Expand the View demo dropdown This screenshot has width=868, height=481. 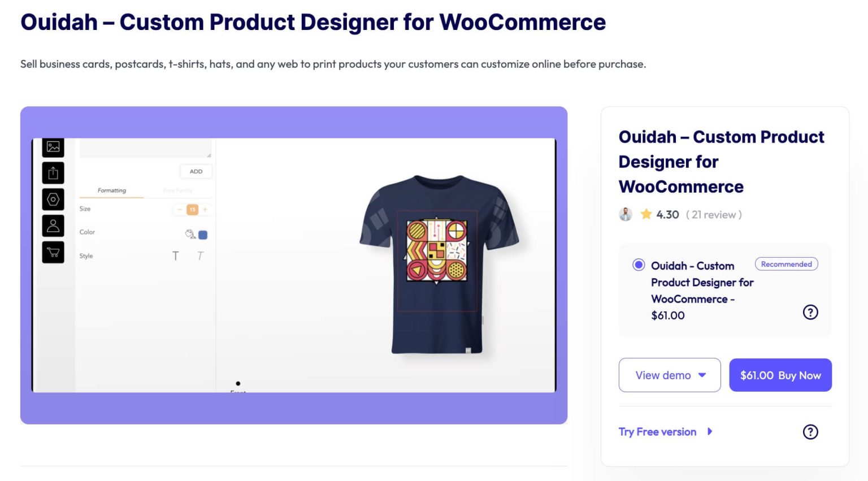pyautogui.click(x=670, y=375)
